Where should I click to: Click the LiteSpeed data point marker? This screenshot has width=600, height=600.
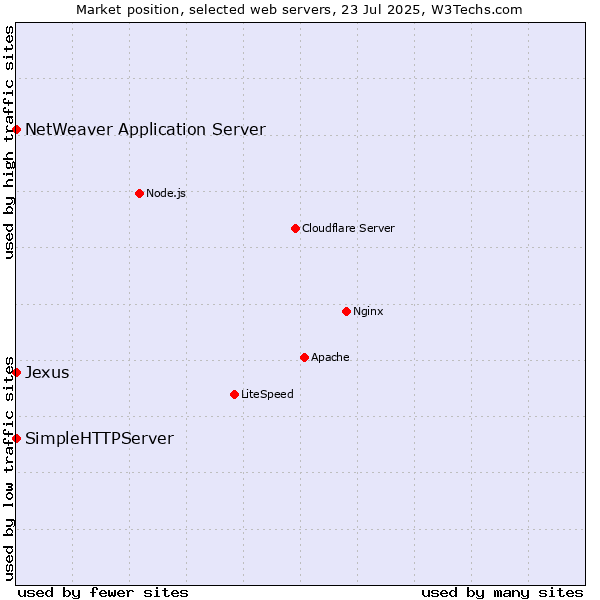click(235, 395)
